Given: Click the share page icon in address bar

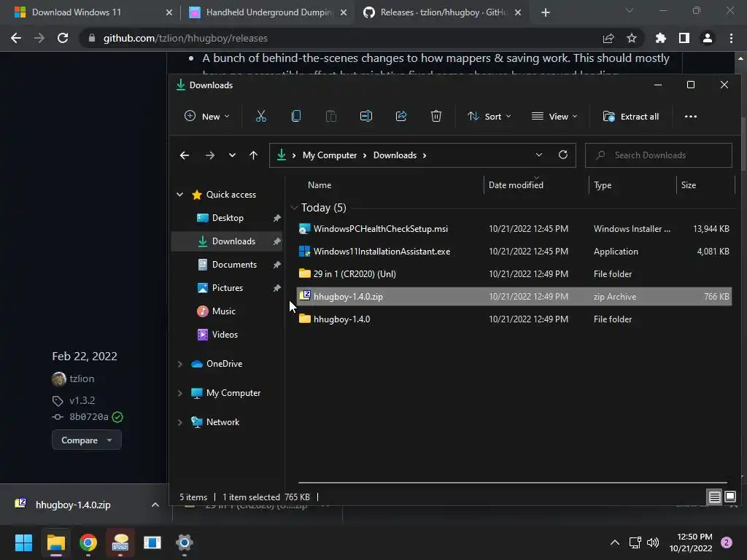Looking at the screenshot, I should tap(608, 38).
